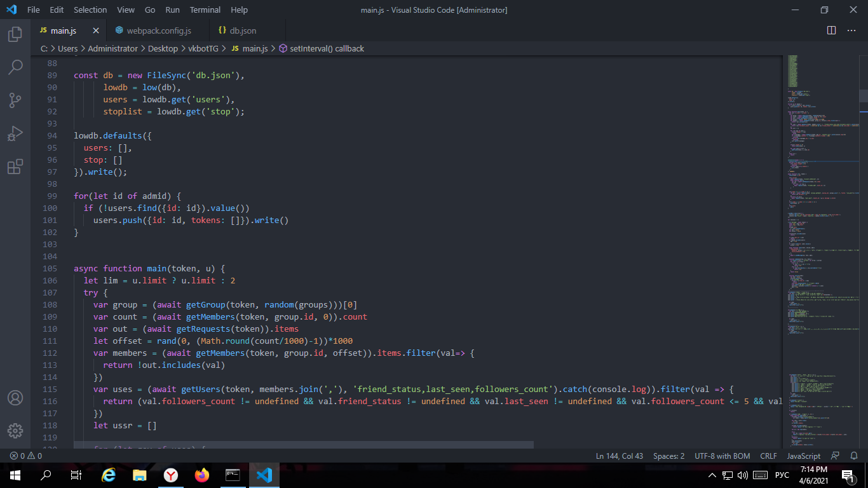Image resolution: width=868 pixels, height=488 pixels.
Task: Open File Explorer from taskbar
Action: [140, 475]
